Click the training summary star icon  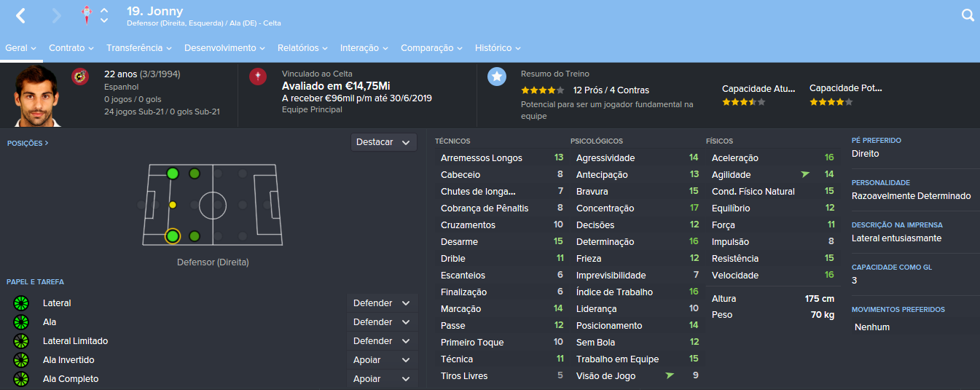pos(497,76)
